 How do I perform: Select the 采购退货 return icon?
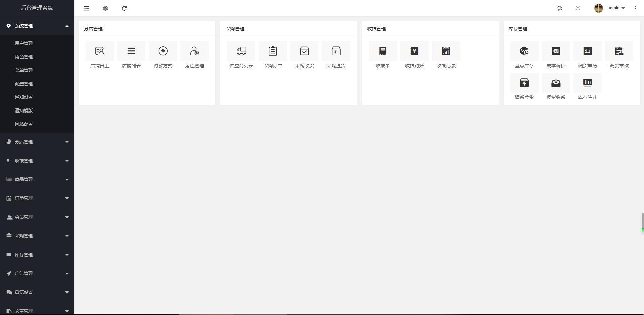336,51
